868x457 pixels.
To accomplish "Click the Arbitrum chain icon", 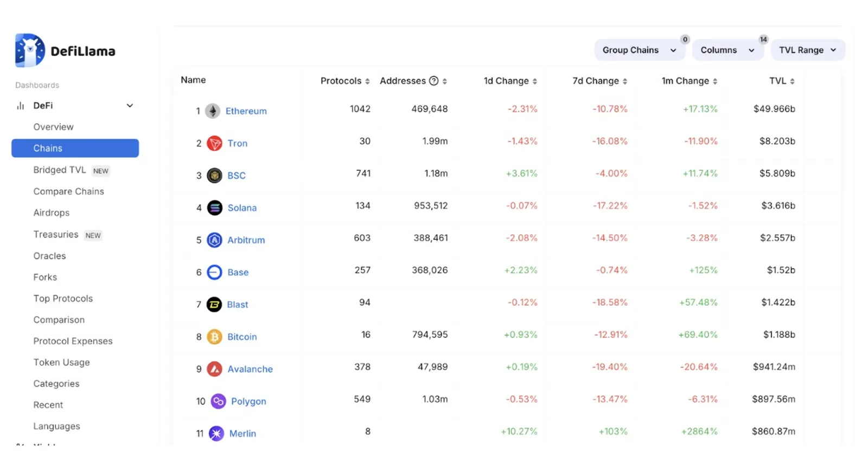I will pos(215,240).
